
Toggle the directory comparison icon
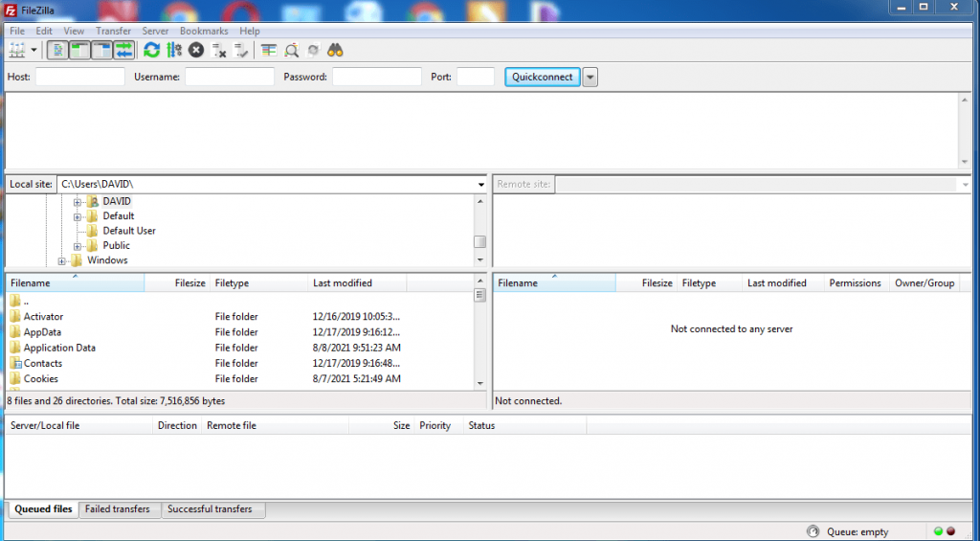(291, 50)
